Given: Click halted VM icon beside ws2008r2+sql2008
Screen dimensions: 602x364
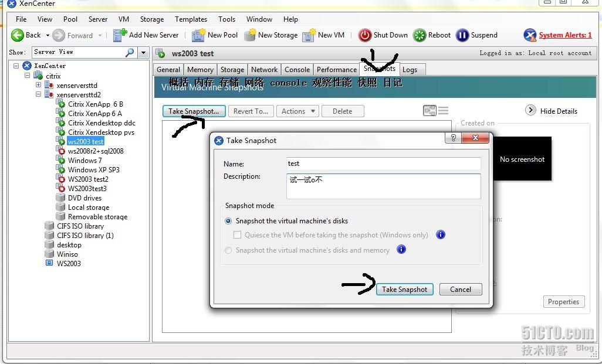Looking at the screenshot, I should (60, 151).
